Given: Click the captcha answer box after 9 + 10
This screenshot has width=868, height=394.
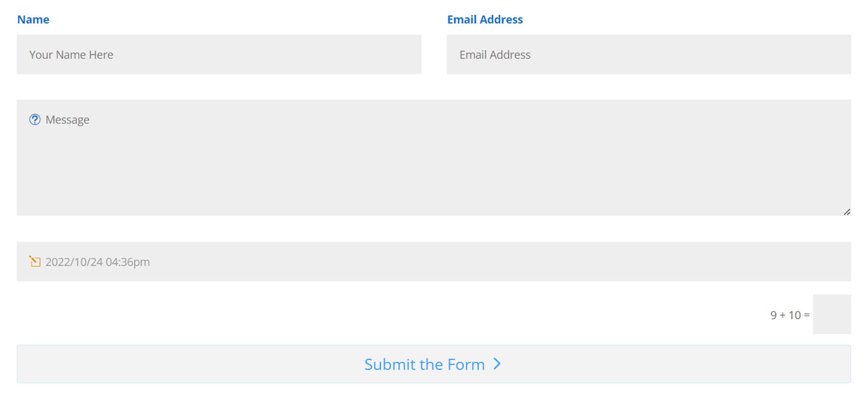Looking at the screenshot, I should (832, 313).
